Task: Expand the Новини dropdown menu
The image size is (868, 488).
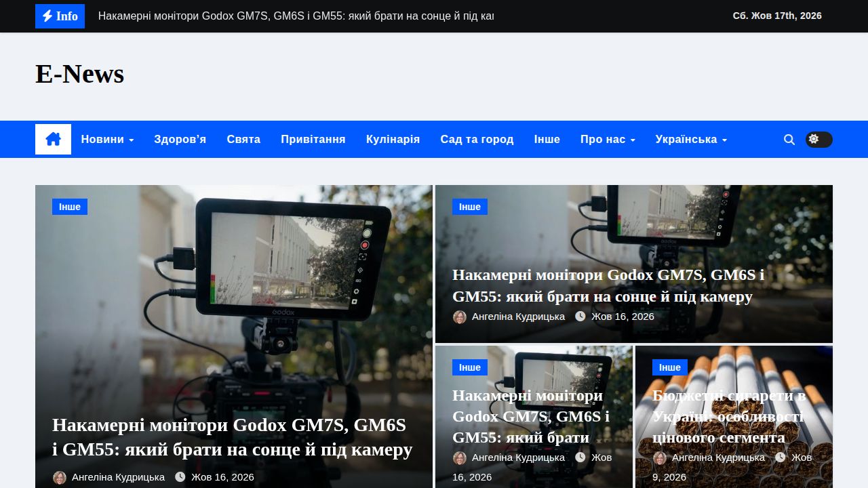Action: 107,140
